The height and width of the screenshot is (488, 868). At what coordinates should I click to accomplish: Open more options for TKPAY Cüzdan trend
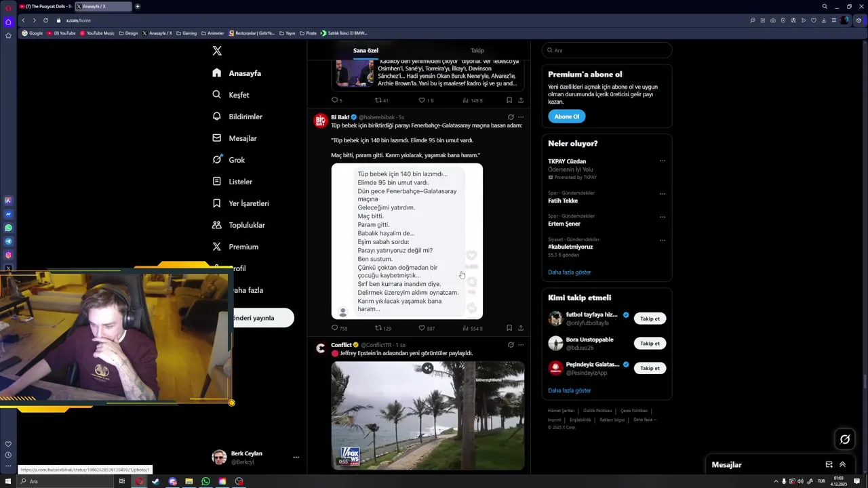663,161
